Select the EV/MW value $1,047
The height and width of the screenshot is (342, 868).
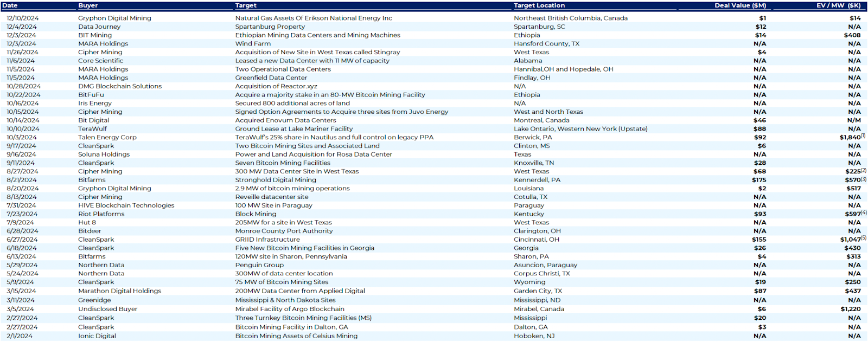(x=850, y=240)
